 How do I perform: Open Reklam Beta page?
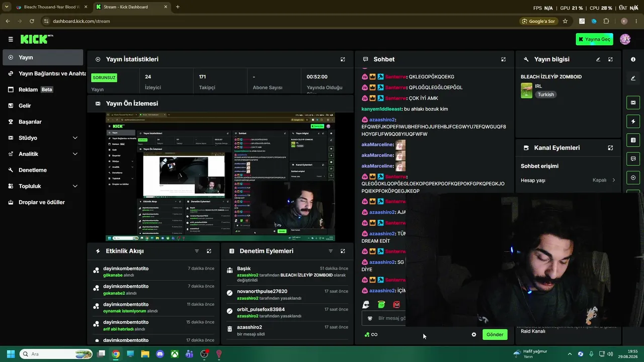point(43,89)
